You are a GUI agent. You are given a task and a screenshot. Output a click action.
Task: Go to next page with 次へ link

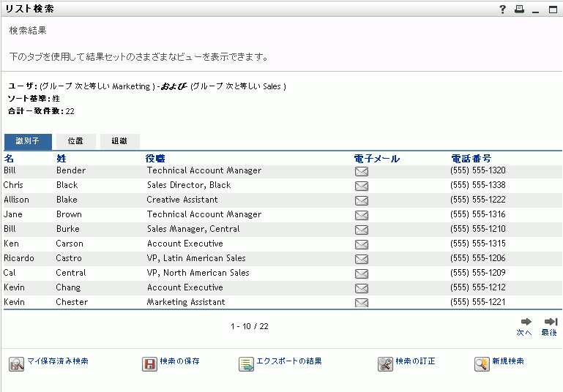tap(524, 333)
